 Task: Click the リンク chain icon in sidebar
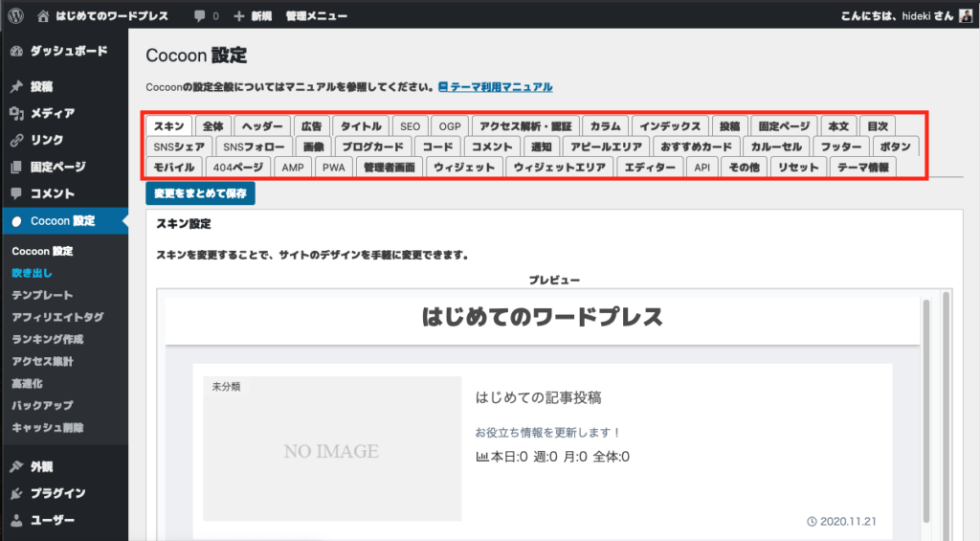(x=17, y=140)
